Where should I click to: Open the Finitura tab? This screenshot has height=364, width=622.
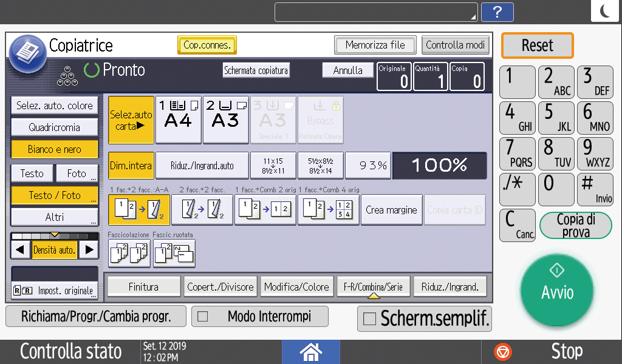pyautogui.click(x=143, y=287)
